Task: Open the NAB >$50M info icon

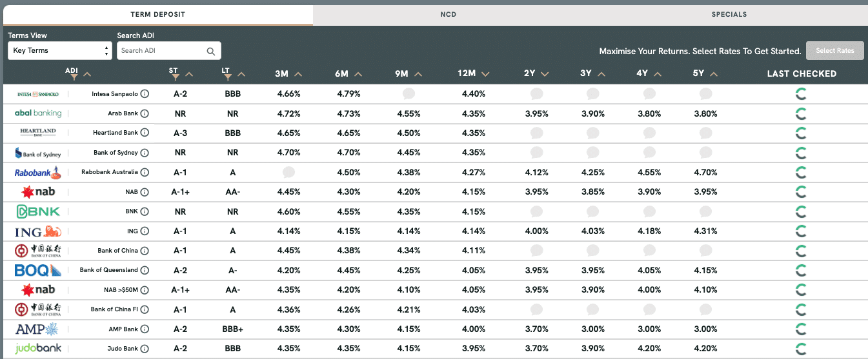Action: (x=145, y=290)
